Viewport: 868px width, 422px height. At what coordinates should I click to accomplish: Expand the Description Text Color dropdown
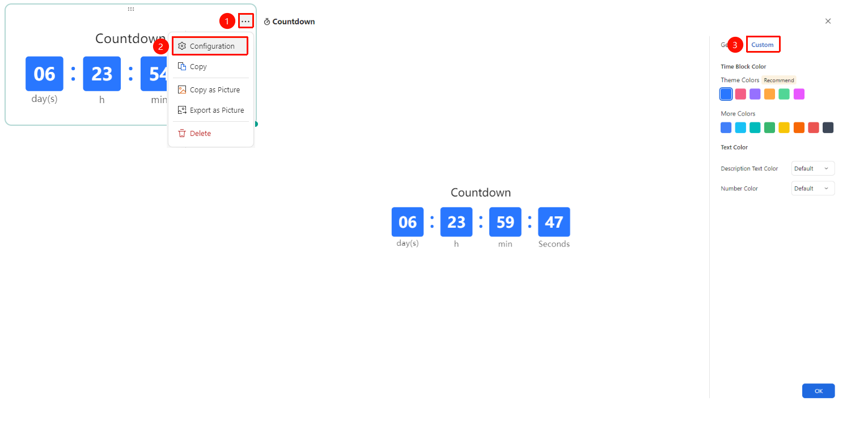click(813, 168)
